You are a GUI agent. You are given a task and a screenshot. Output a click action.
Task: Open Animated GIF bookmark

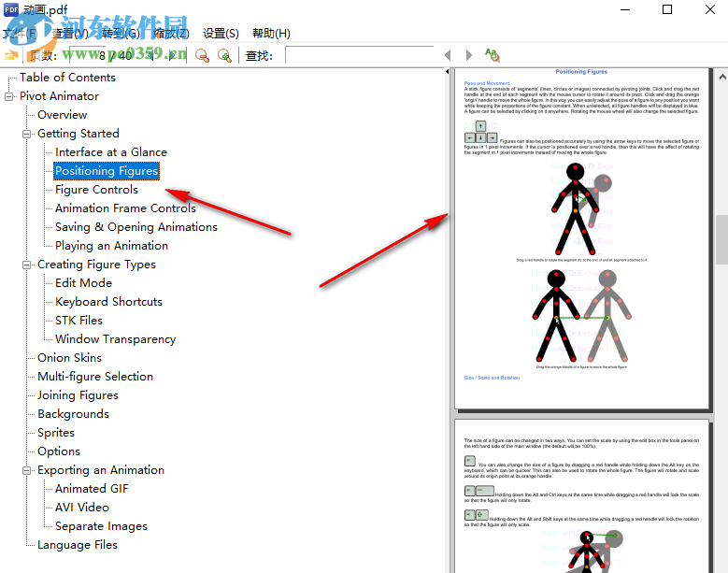[x=92, y=489]
